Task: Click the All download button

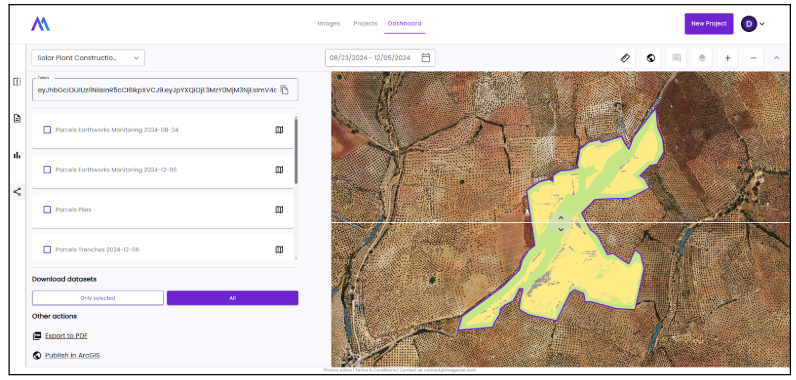Action: pyautogui.click(x=233, y=298)
